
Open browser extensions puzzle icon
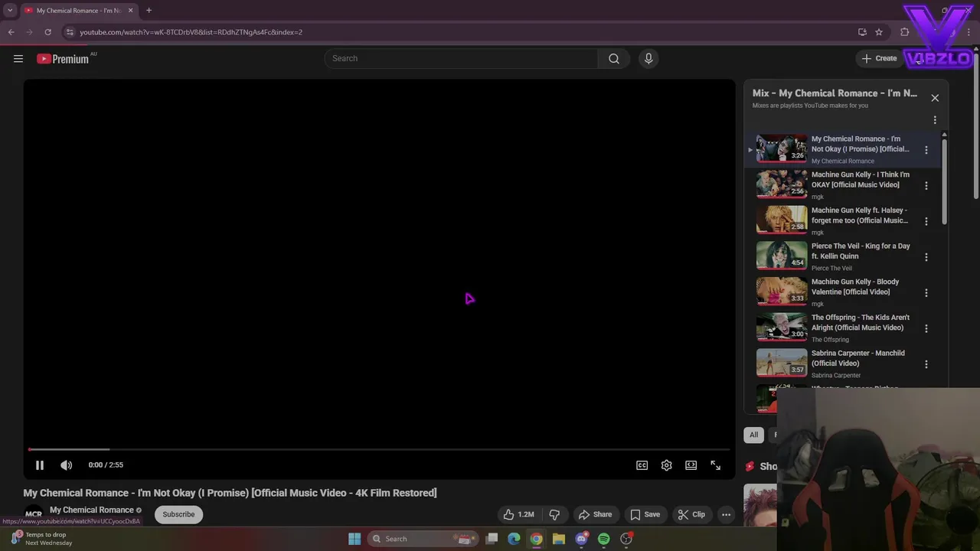click(905, 32)
